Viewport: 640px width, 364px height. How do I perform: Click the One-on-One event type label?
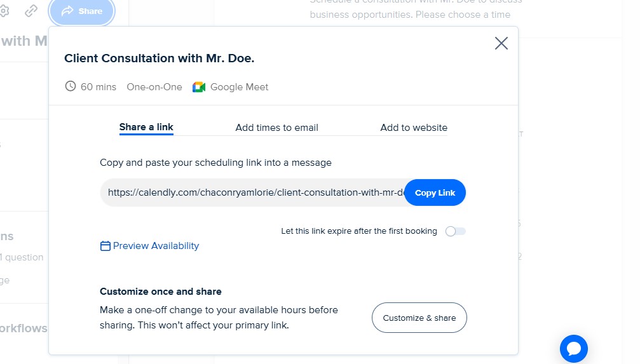[x=154, y=87]
